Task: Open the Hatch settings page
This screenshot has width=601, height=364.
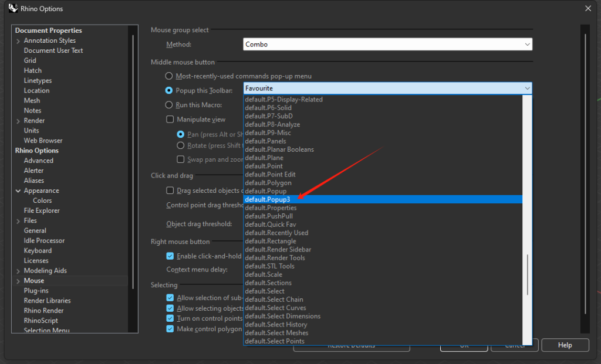Action: coord(33,70)
